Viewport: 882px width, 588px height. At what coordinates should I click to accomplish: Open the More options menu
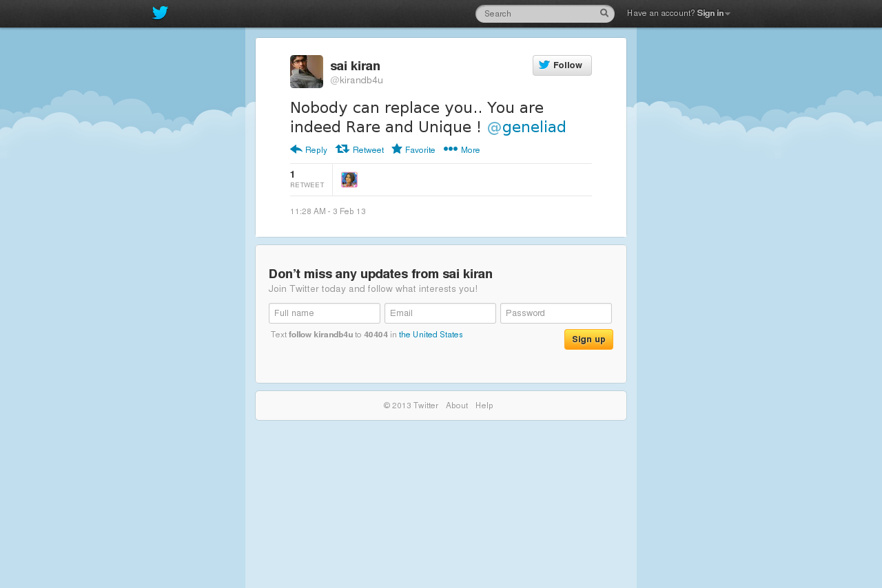[462, 149]
